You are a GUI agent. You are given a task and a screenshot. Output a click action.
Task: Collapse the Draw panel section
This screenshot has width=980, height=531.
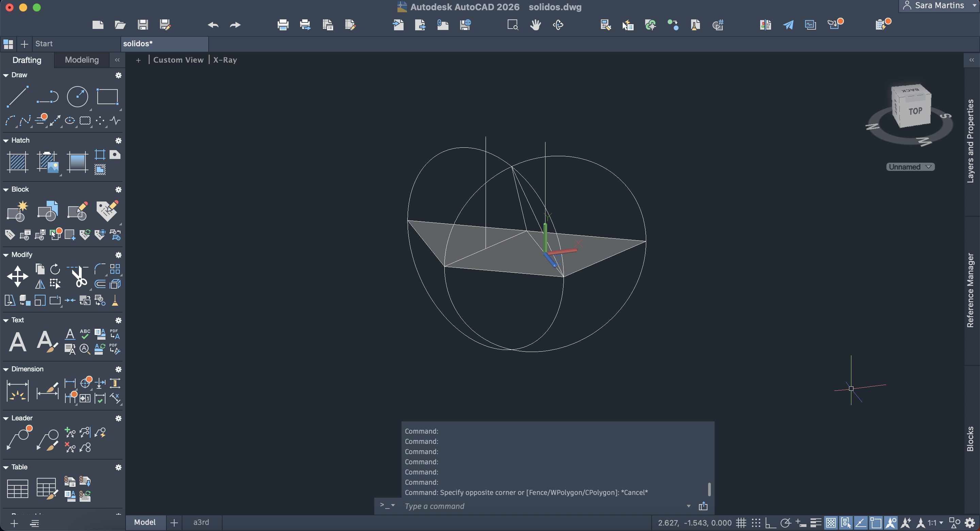pyautogui.click(x=6, y=75)
